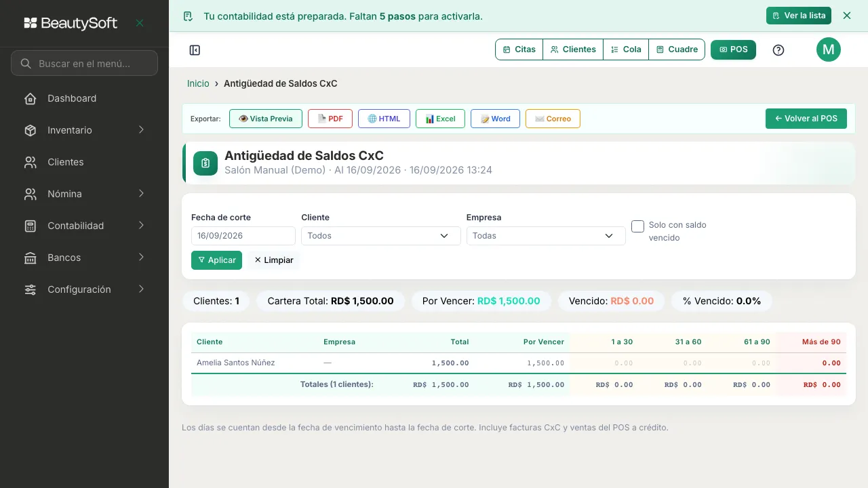Click the Nómina people icon

(31, 194)
